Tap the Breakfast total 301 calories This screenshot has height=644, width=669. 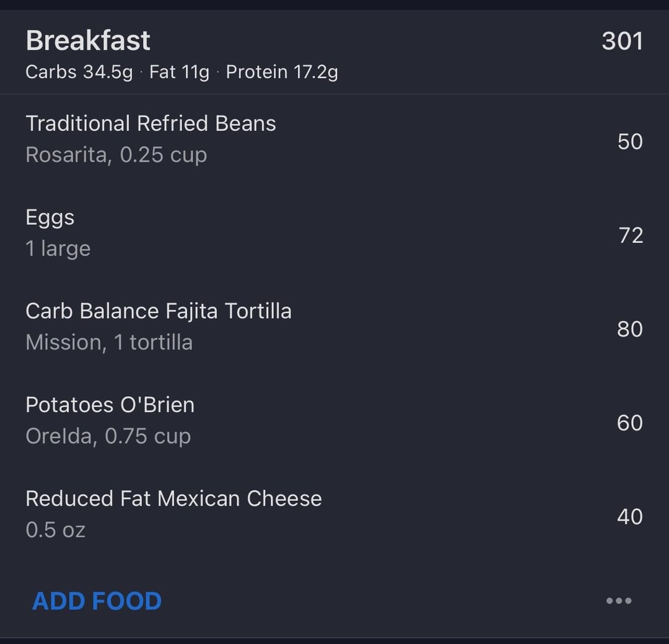click(622, 41)
